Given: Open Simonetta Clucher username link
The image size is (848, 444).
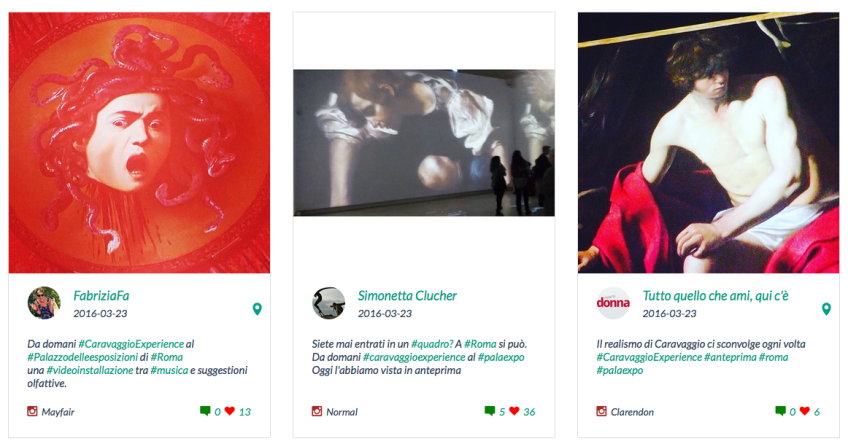Looking at the screenshot, I should tap(407, 296).
